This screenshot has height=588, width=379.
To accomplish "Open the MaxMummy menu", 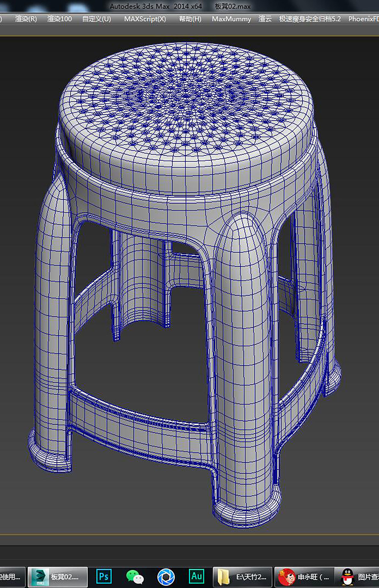I will (x=231, y=19).
